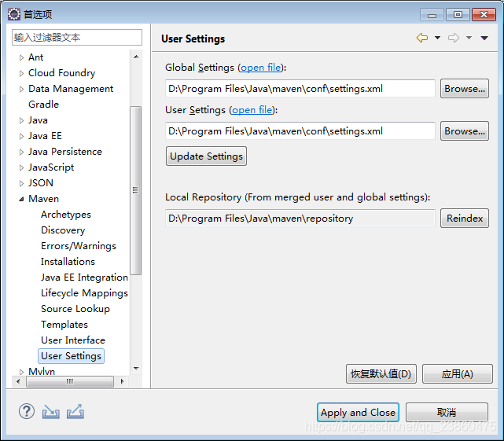Select Templates under Maven
Image resolution: width=504 pixels, height=441 pixels.
(64, 325)
